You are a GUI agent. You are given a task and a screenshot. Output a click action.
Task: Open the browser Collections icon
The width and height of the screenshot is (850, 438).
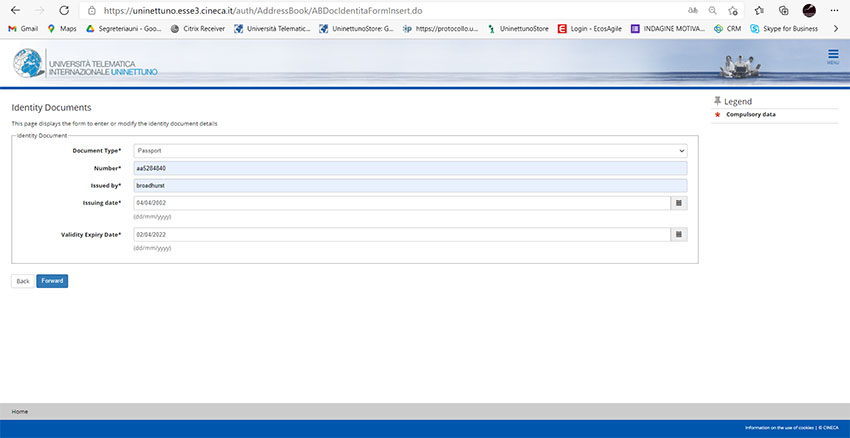tap(784, 10)
